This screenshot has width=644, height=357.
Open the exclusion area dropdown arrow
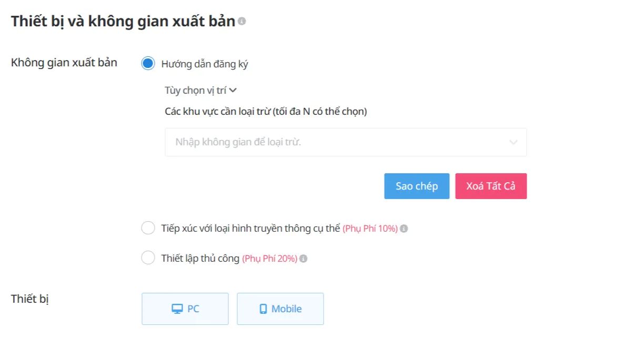(514, 142)
